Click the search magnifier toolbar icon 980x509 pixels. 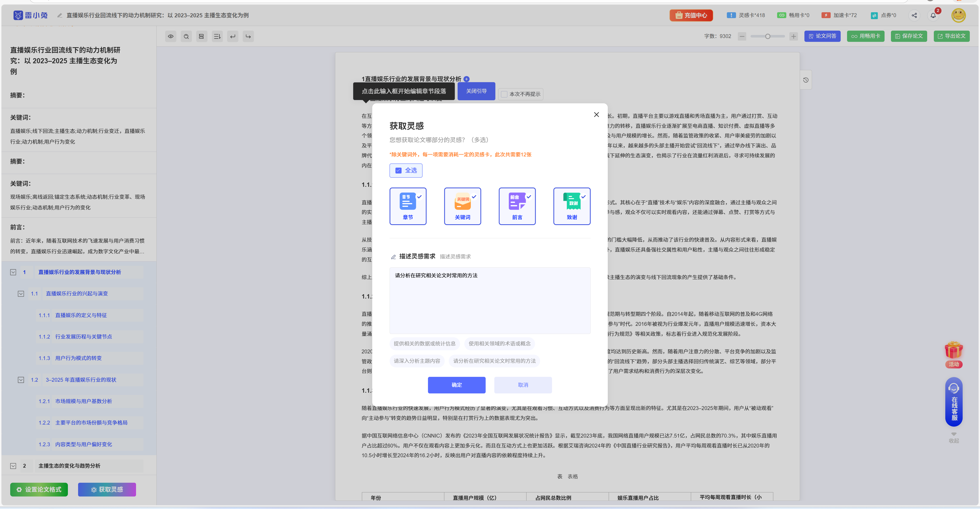click(186, 36)
